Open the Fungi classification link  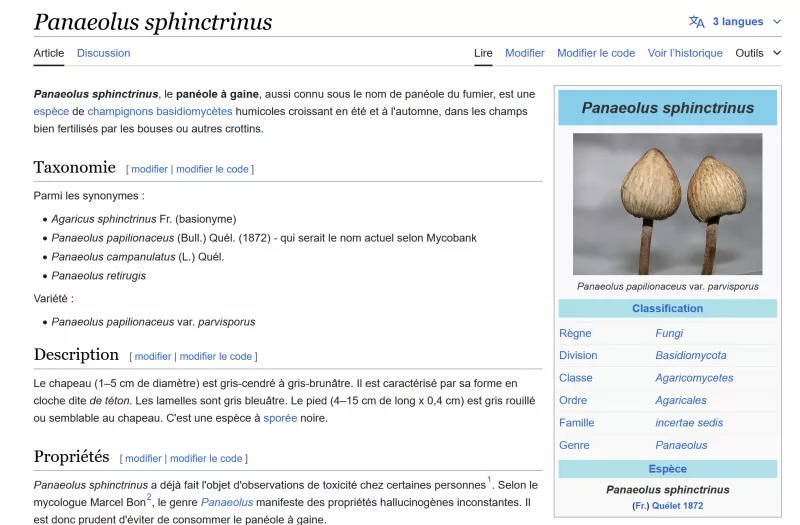point(669,333)
